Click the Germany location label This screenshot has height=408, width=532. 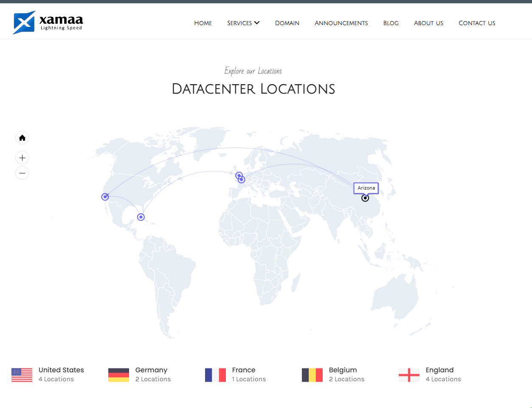[x=151, y=370]
